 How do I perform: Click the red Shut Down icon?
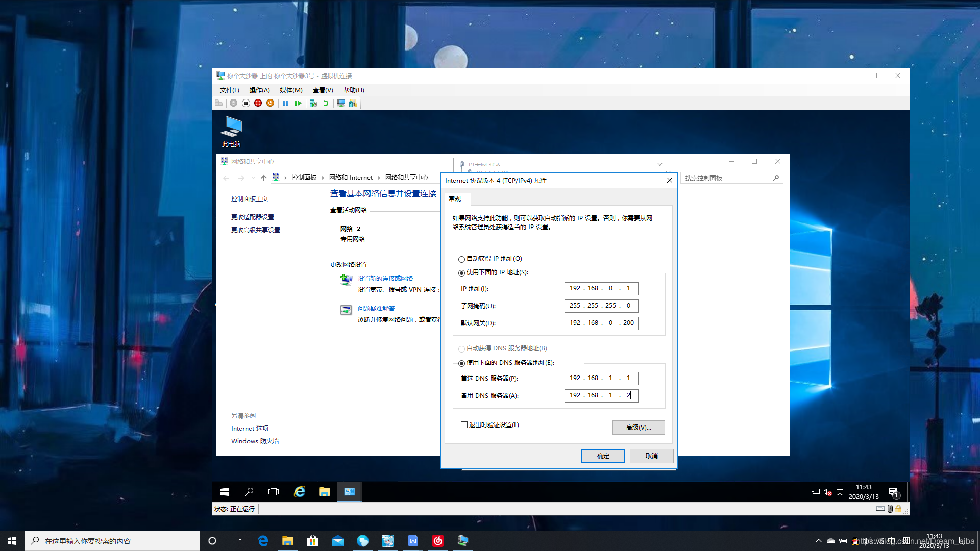258,103
